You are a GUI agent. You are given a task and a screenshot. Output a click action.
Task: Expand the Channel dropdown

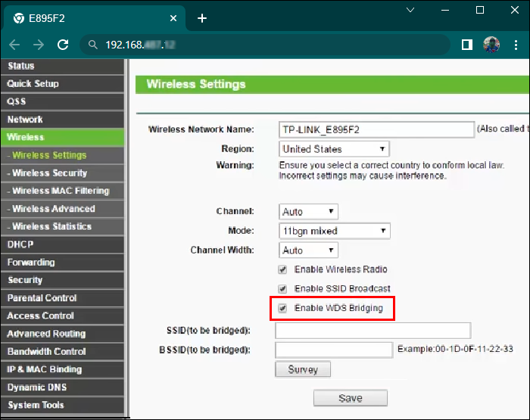pyautogui.click(x=309, y=212)
